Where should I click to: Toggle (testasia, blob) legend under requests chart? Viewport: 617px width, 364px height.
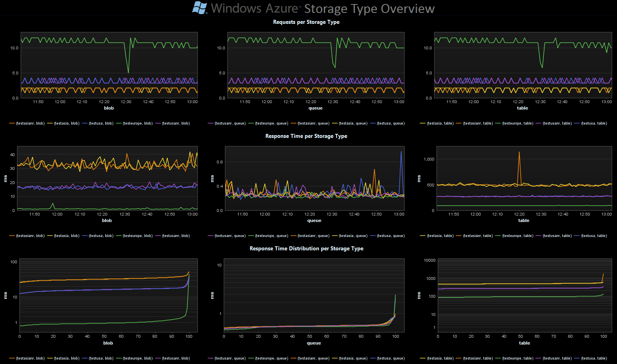64,123
